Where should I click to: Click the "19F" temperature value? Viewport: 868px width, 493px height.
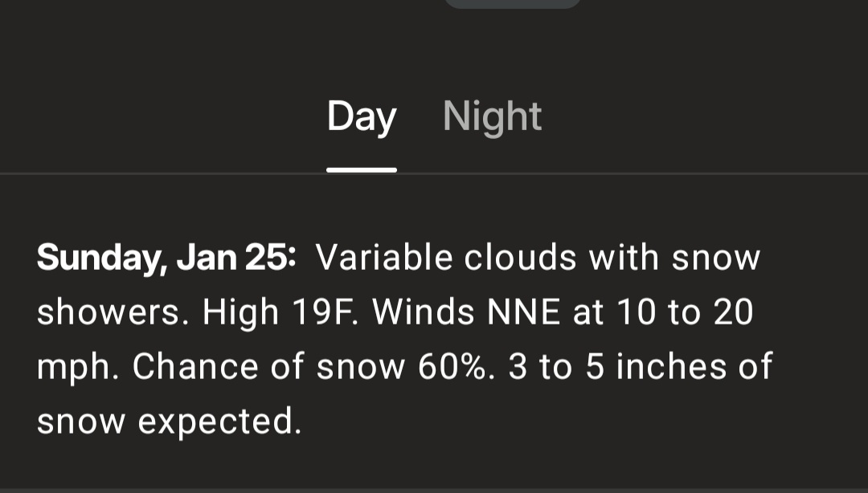[x=326, y=313]
